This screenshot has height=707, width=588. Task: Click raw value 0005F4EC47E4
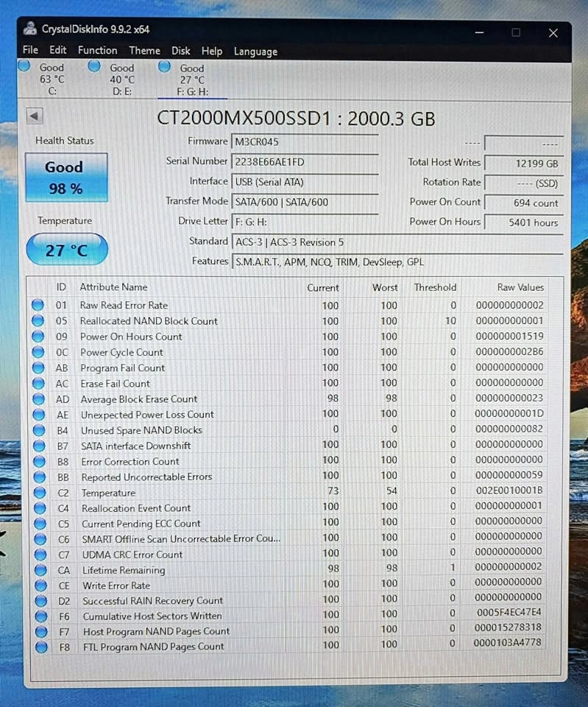coord(509,612)
